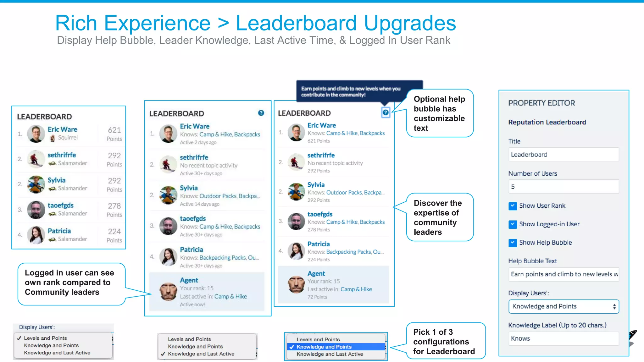Image resolution: width=644 pixels, height=362 pixels.
Task: Select Levels and Points in the right bottom menu
Action: 336,340
